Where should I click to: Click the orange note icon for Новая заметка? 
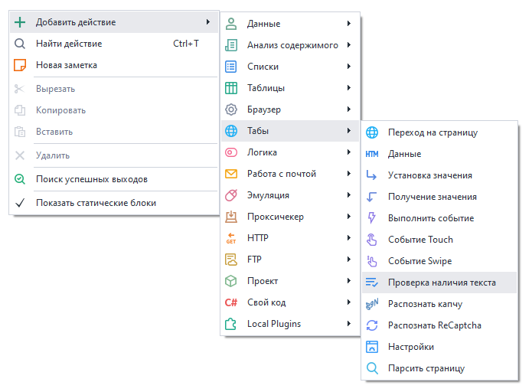(x=21, y=65)
